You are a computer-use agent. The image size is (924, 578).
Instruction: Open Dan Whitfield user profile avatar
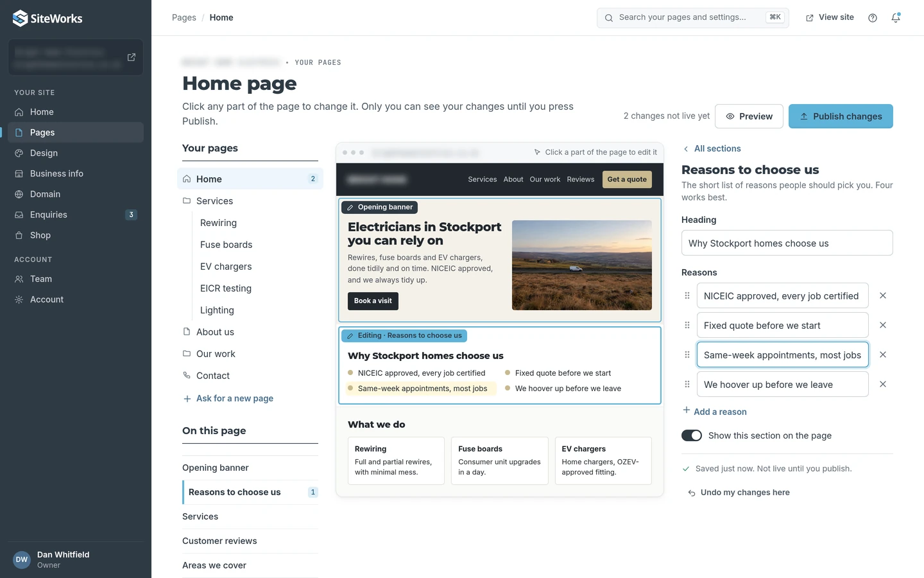(22, 559)
